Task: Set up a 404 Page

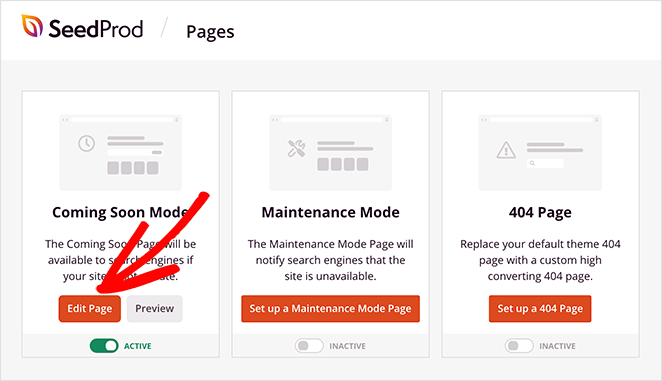Action: pyautogui.click(x=540, y=309)
